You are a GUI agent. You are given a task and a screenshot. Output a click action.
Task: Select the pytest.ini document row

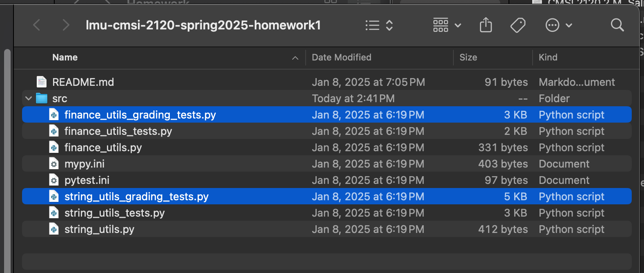pyautogui.click(x=327, y=180)
